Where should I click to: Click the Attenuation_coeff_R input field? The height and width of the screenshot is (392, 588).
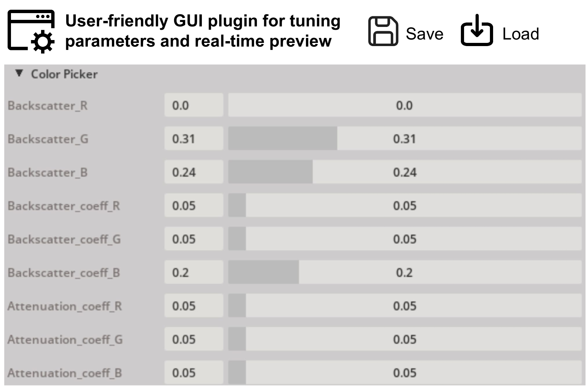click(194, 306)
